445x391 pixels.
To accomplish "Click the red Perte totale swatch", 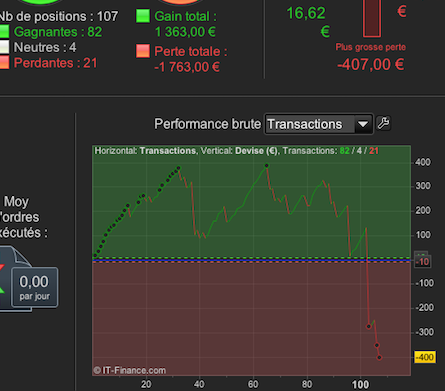I will [x=143, y=51].
